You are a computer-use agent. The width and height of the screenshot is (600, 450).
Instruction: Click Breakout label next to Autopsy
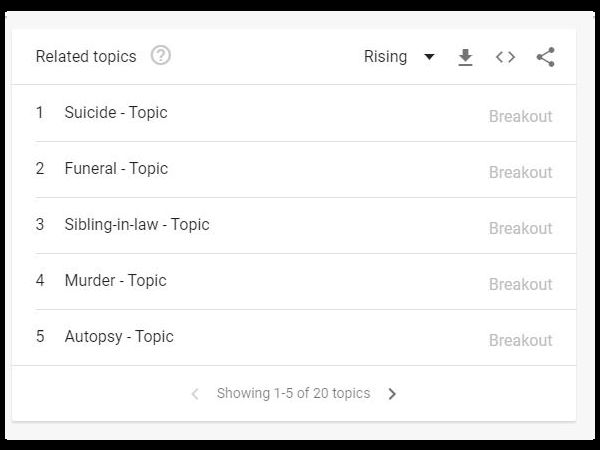tap(520, 340)
